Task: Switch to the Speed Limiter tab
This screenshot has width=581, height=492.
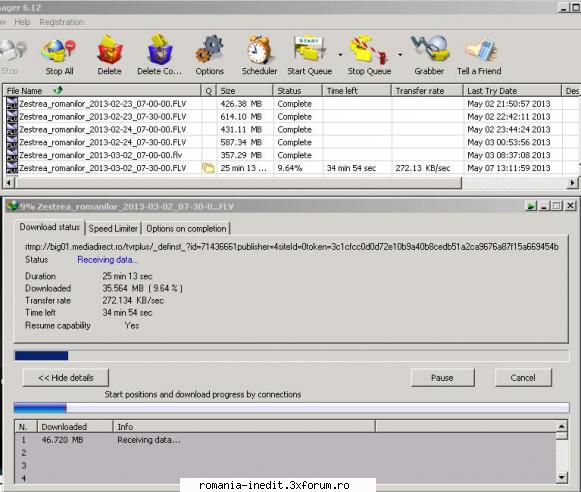Action: [113, 229]
